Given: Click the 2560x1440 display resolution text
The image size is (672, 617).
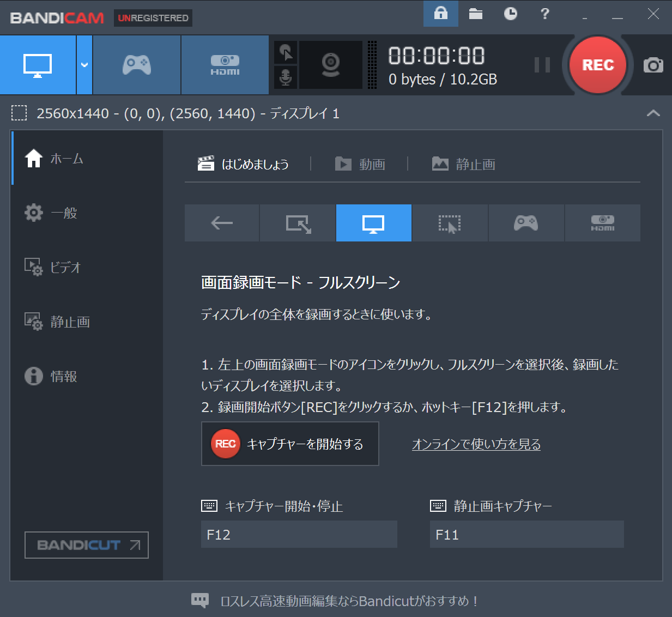Looking at the screenshot, I should click(188, 113).
